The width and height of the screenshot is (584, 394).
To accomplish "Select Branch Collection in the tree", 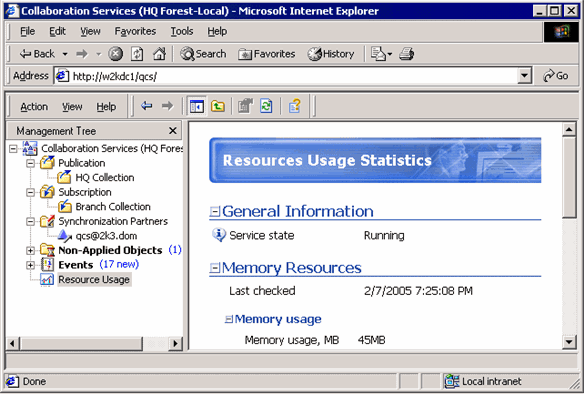I will click(x=113, y=207).
